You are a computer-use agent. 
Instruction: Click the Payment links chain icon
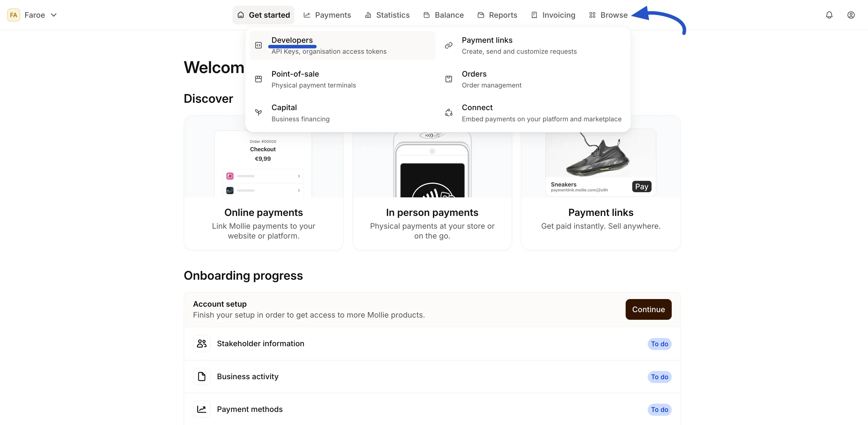(x=448, y=45)
